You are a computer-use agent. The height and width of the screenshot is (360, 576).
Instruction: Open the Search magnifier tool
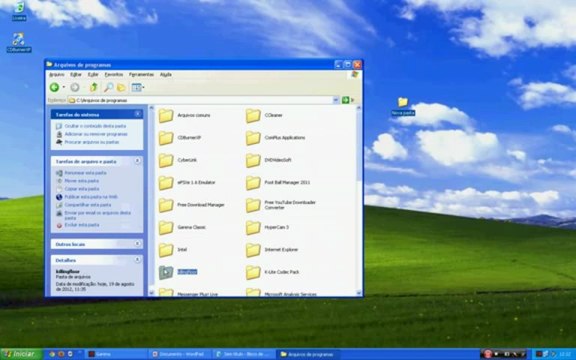pyautogui.click(x=108, y=87)
